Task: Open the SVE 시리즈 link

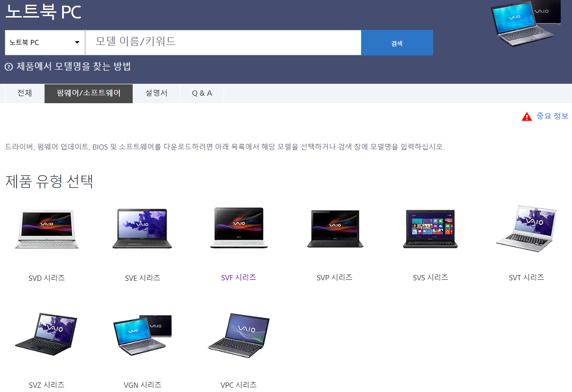Action: 143,278
